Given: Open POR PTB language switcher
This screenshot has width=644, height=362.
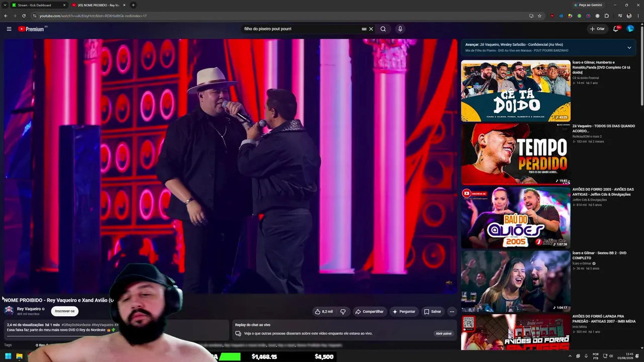Looking at the screenshot, I should click(x=596, y=356).
